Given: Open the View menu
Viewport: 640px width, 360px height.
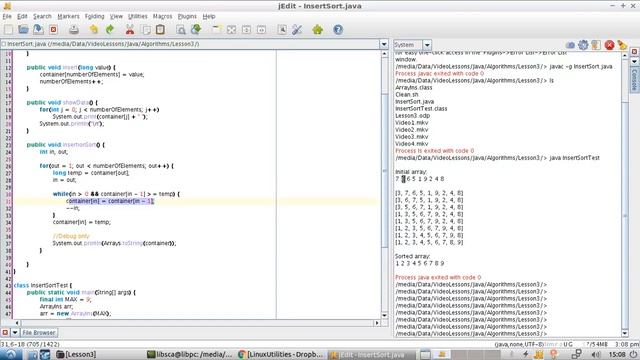Looking at the screenshot, I should tap(116, 16).
